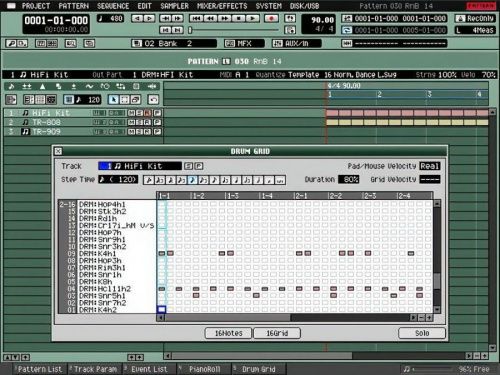Image resolution: width=500 pixels, height=375 pixels.
Task: Zoom out Drum Grid with minus button
Action: (422, 318)
